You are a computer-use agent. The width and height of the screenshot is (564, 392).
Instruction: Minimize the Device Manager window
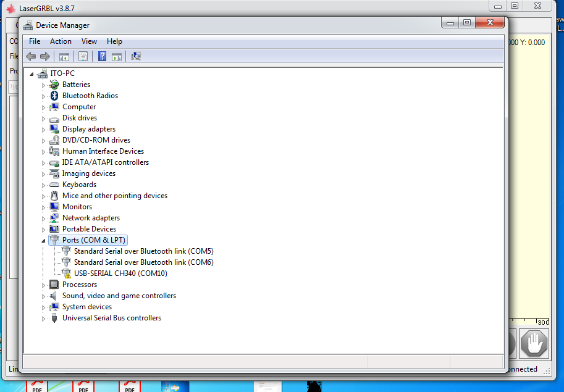point(450,22)
